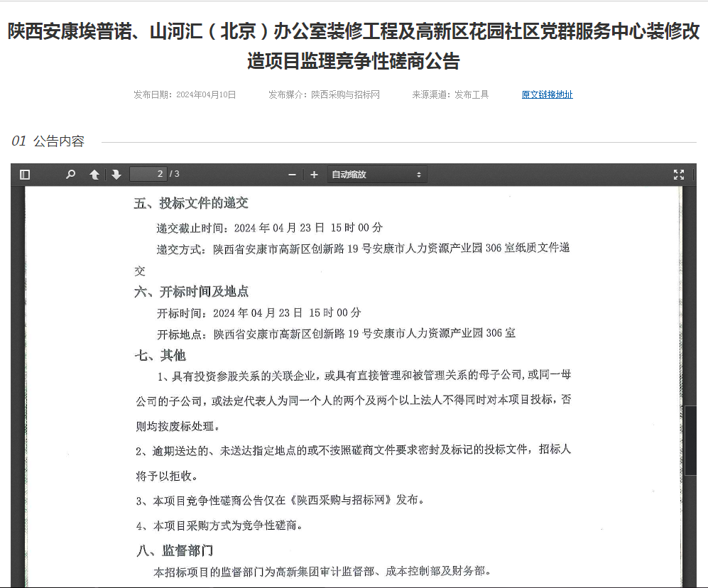Image resolution: width=708 pixels, height=588 pixels.
Task: Switch PDF viewer to fullscreen presentation mode
Action: click(679, 174)
